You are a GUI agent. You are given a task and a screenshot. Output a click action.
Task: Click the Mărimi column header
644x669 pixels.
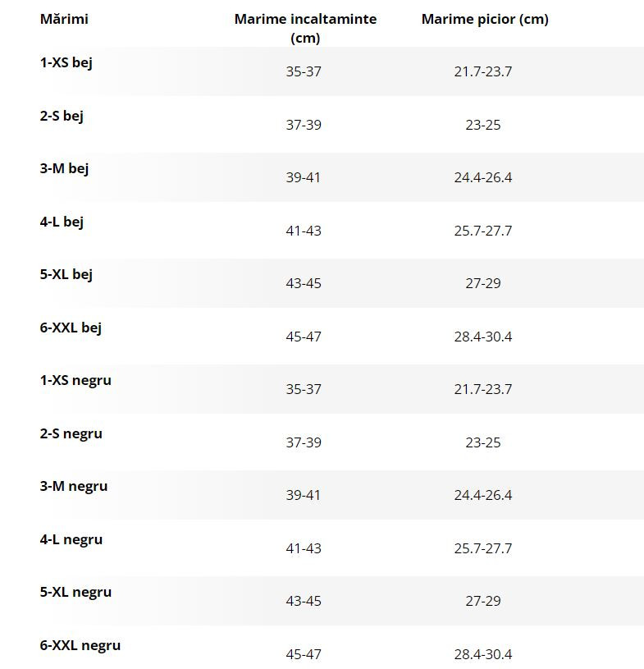(64, 19)
